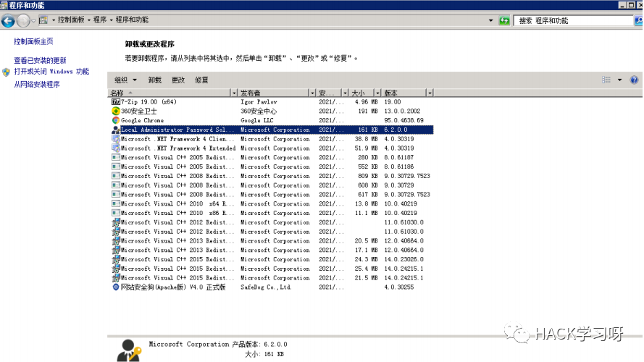Select 7-Zip 19.00 (x64) entry
The image size is (644, 362).
tap(149, 102)
